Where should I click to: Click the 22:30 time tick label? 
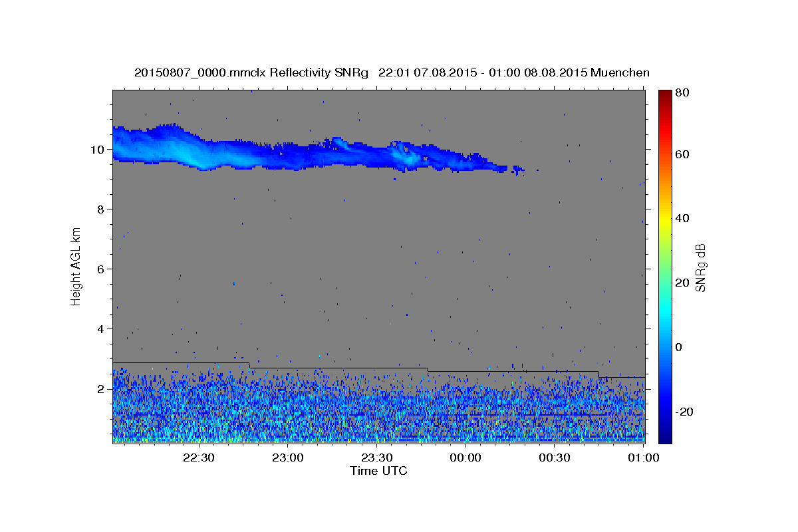[198, 458]
